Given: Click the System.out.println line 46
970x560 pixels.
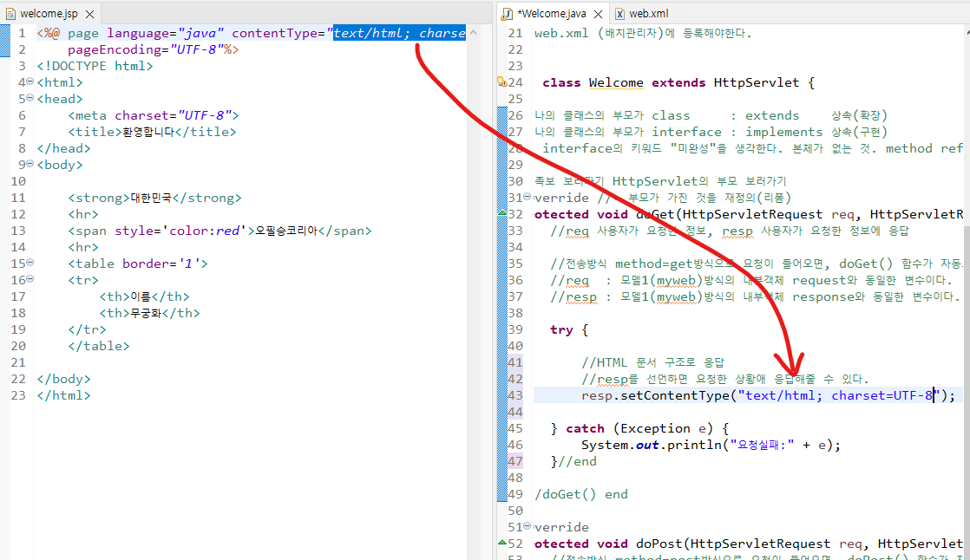Looking at the screenshot, I should (711, 445).
